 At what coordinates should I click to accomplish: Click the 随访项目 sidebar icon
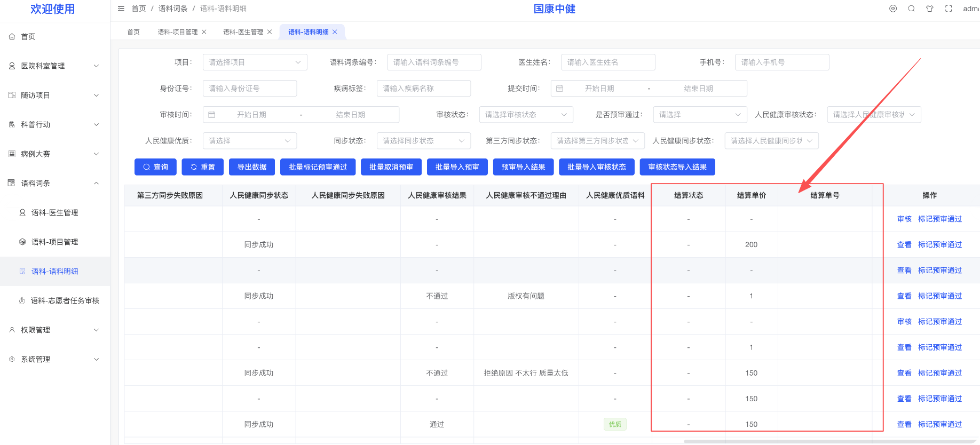[x=12, y=95]
